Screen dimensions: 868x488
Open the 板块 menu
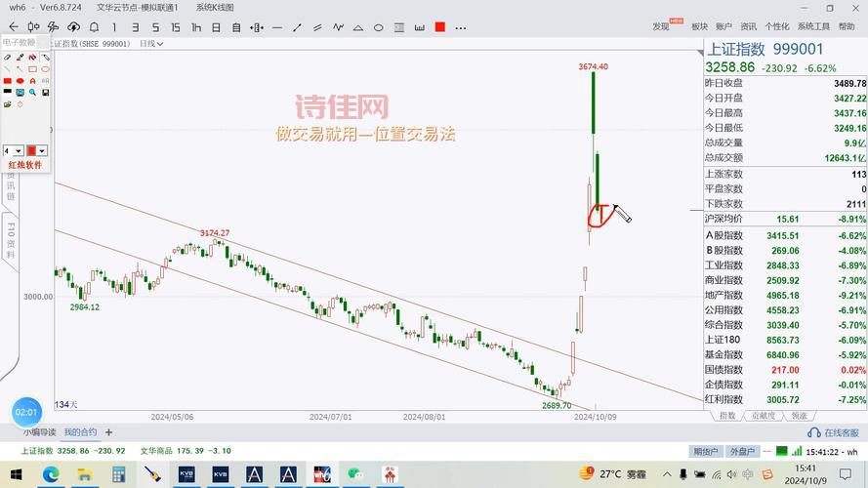point(700,26)
